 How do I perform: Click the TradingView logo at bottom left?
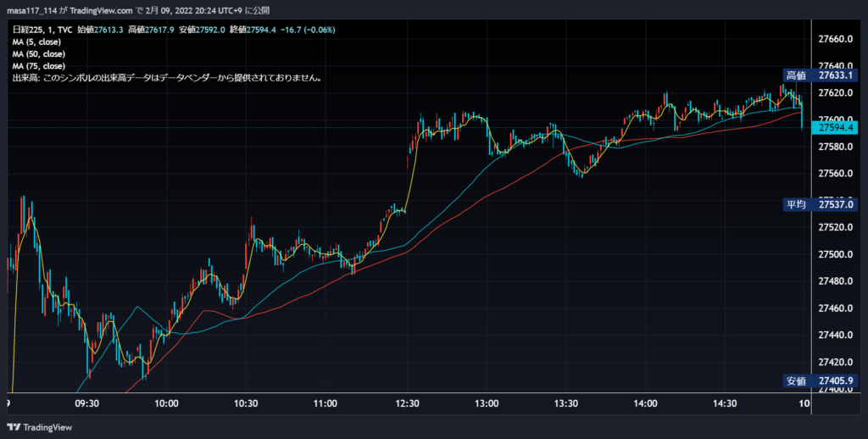pos(39,427)
